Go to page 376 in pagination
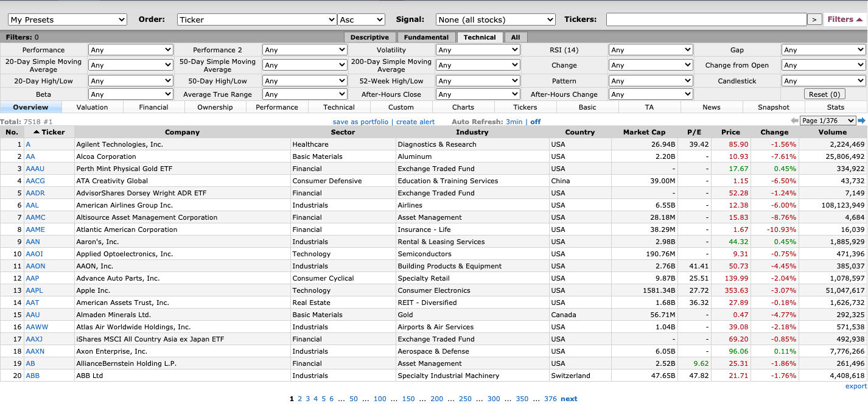868x406 pixels. (x=550, y=399)
